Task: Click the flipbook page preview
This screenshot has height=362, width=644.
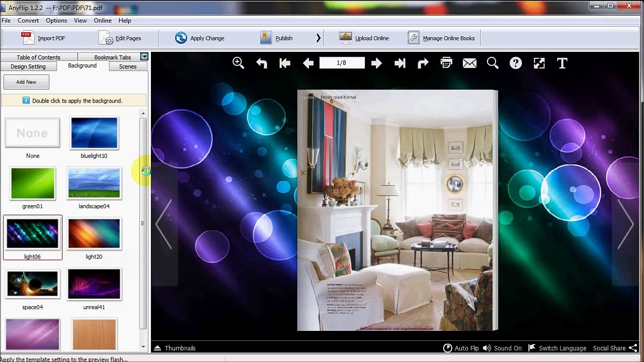Action: point(397,210)
